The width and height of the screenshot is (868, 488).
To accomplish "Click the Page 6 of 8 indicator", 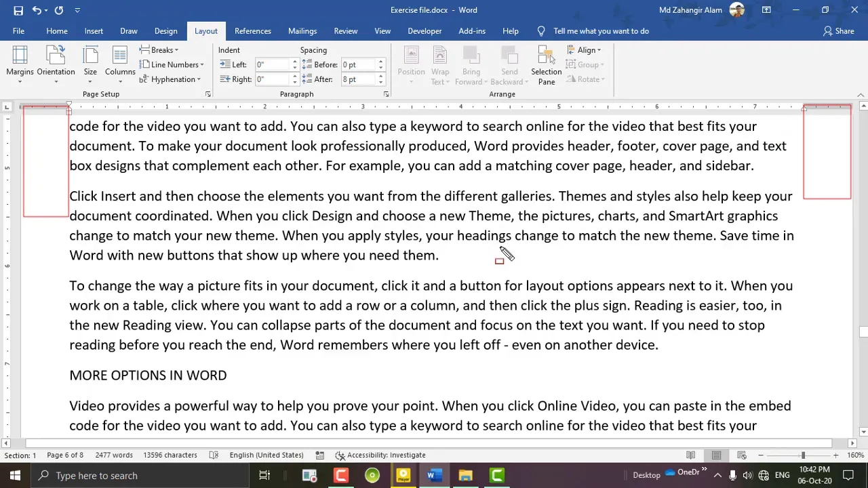I will tap(65, 455).
